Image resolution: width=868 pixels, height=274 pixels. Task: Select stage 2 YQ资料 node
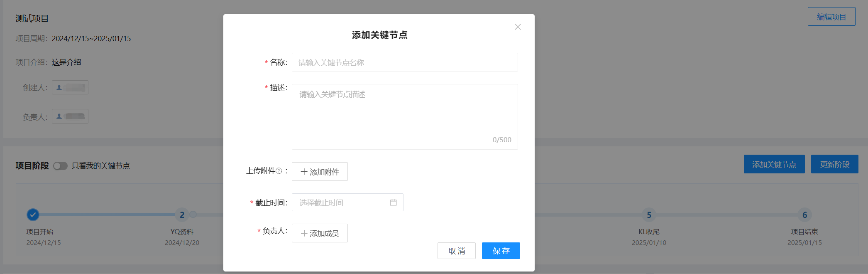(x=182, y=215)
